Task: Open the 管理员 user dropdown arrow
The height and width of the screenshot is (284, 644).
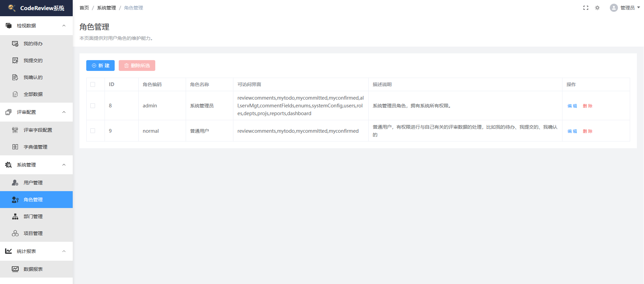Action: tap(639, 7)
